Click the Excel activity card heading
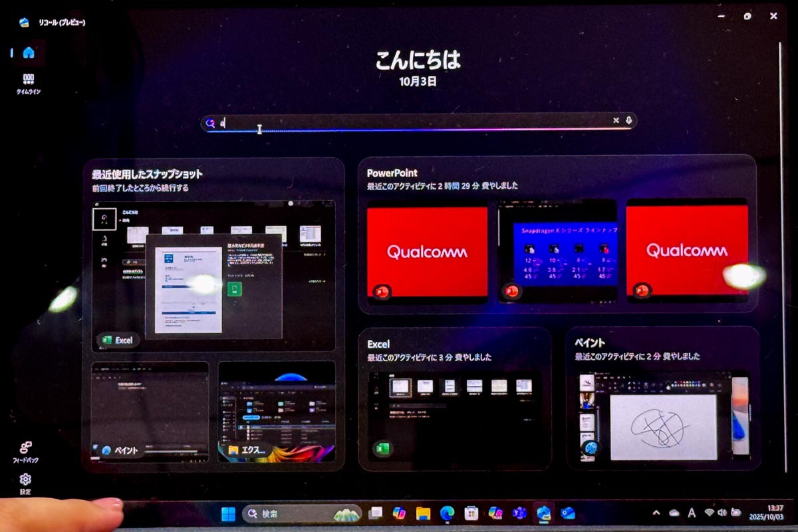This screenshot has width=798, height=532. coord(378,344)
